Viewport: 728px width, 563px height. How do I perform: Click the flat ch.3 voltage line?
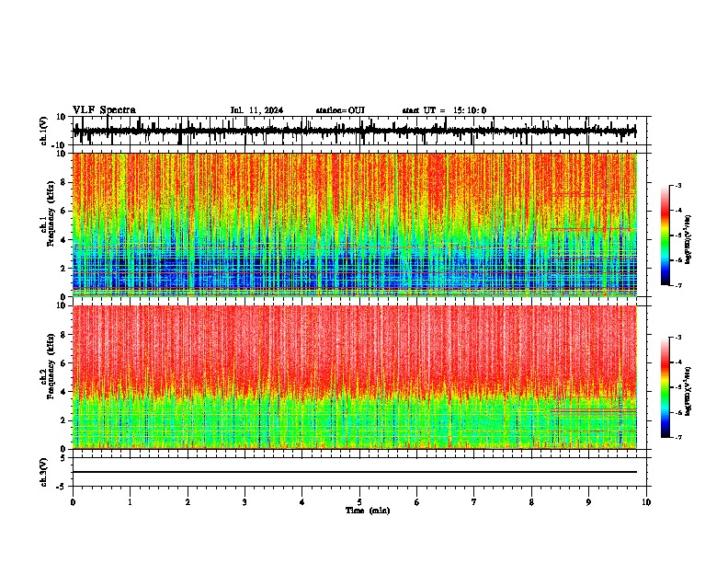pyautogui.click(x=355, y=472)
